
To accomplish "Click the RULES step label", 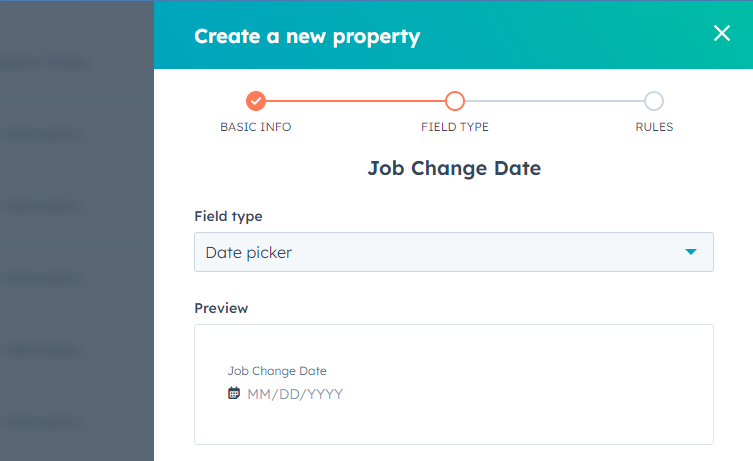I will 654,127.
